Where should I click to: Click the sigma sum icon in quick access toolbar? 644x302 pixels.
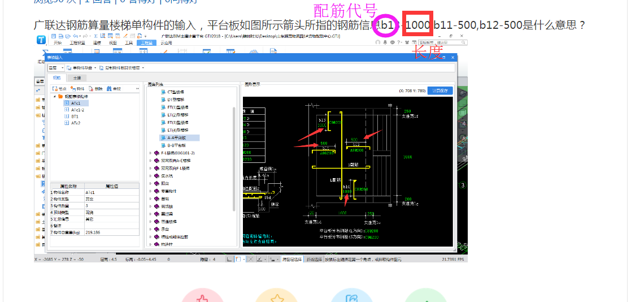(x=95, y=36)
